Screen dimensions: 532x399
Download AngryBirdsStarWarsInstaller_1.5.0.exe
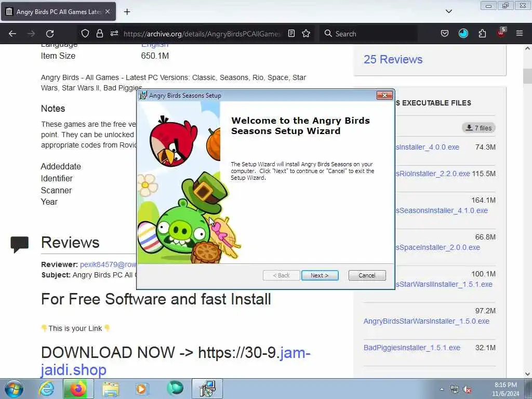(427, 321)
